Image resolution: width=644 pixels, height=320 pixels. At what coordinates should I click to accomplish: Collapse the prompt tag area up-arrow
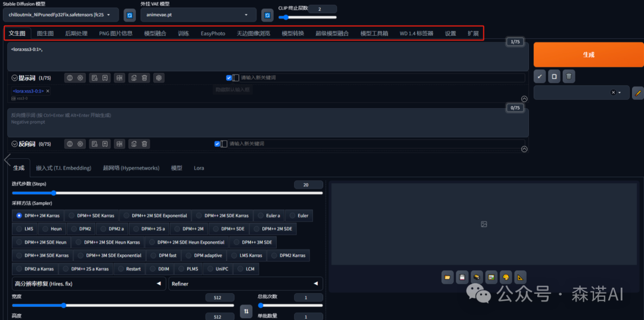point(524,99)
